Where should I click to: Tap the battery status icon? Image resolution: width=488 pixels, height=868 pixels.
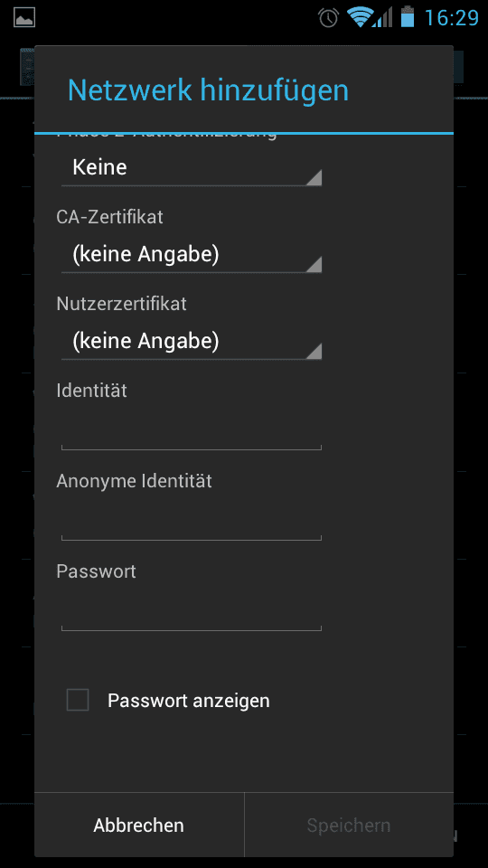coord(408,16)
